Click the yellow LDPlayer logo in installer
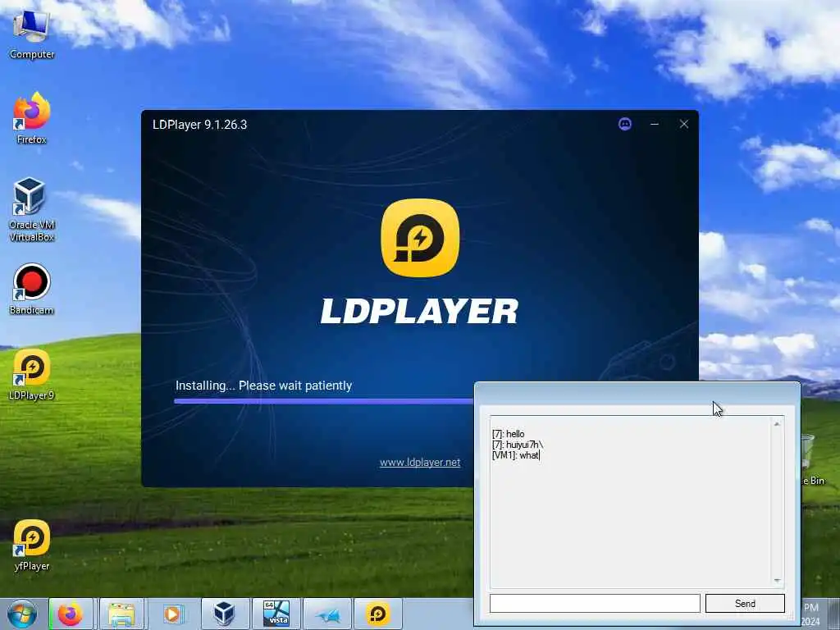This screenshot has height=630, width=840. click(x=420, y=238)
